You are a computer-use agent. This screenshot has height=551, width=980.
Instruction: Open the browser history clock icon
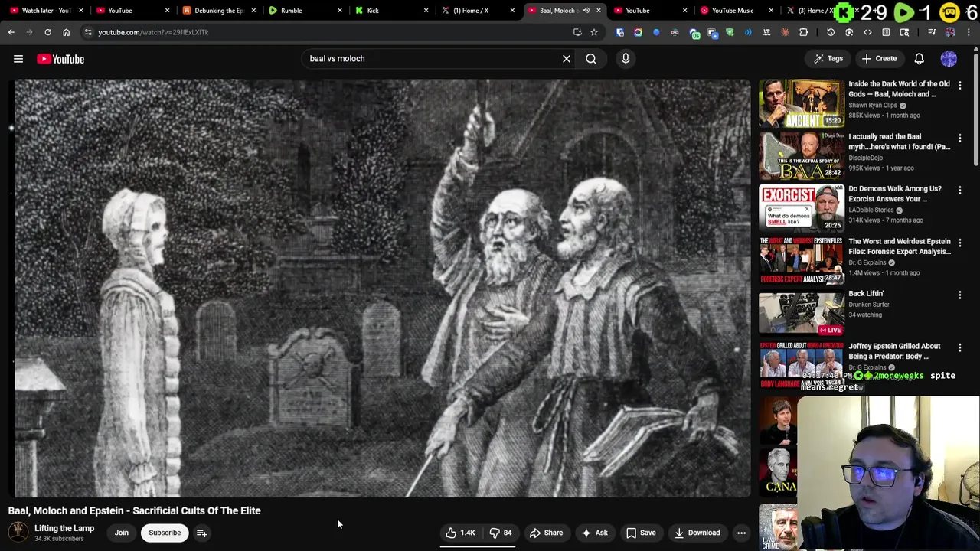(x=831, y=32)
